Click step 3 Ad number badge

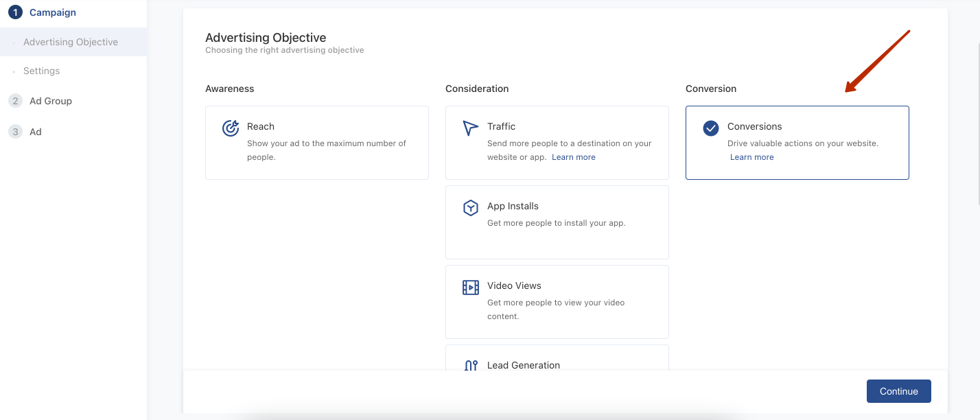click(x=15, y=132)
